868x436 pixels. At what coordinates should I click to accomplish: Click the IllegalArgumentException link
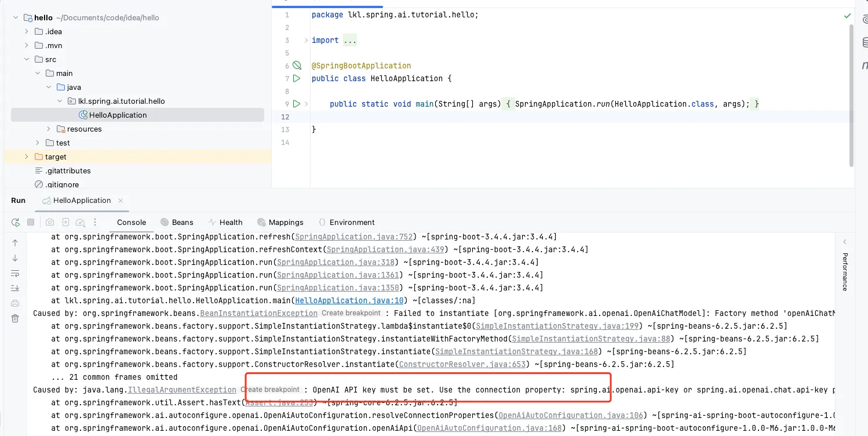(182, 390)
